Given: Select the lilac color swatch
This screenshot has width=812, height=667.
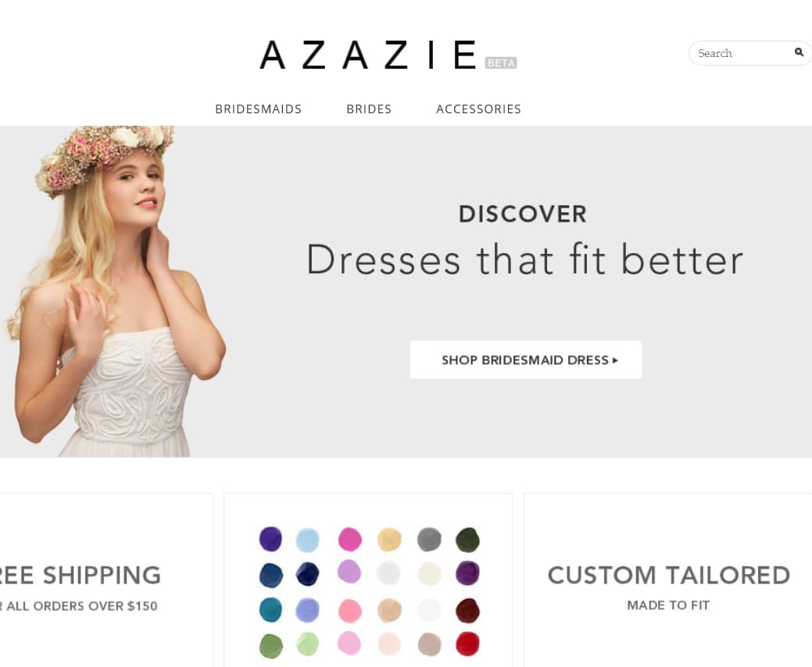Looking at the screenshot, I should (x=349, y=572).
